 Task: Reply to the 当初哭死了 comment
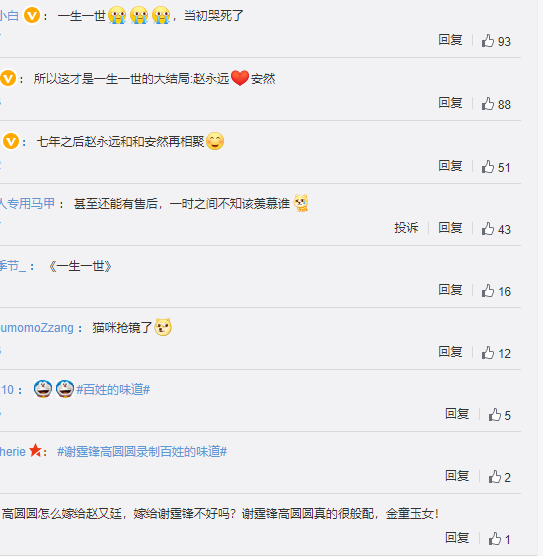450,40
